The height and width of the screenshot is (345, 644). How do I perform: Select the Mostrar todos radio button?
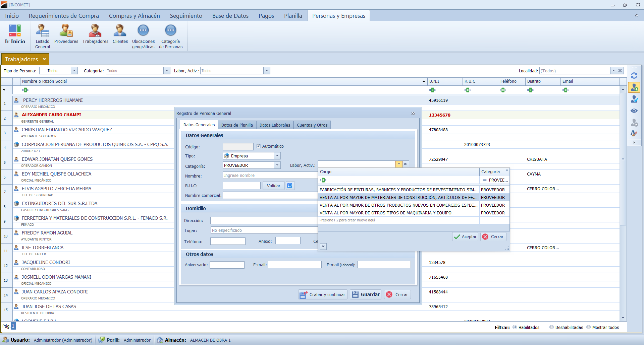pyautogui.click(x=588, y=327)
